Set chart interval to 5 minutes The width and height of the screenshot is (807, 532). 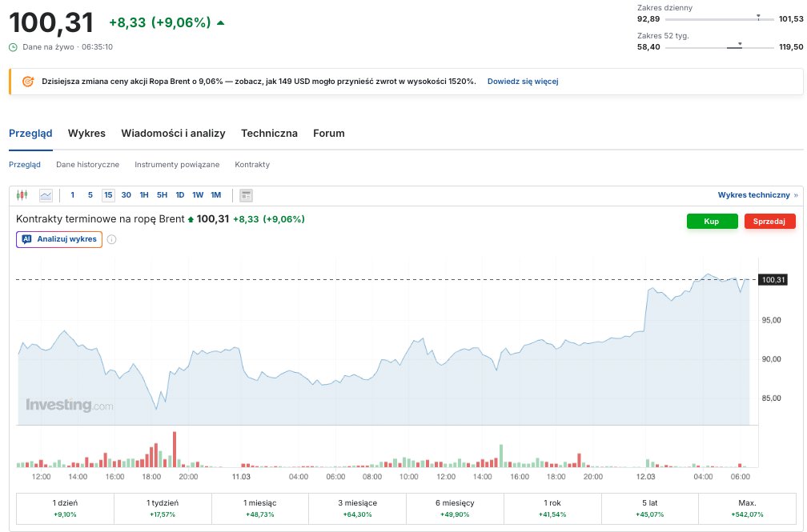point(90,195)
